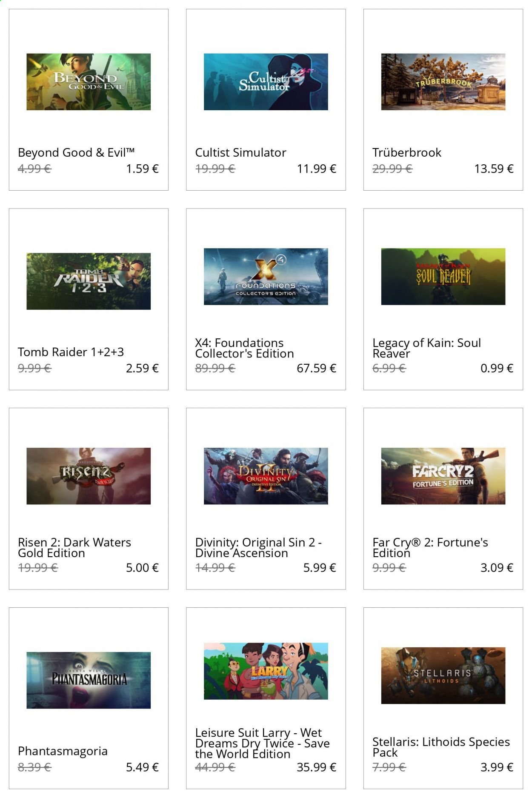532x798 pixels.
Task: Click the X4 Foundations Collector's Edition banner
Action: coord(266,277)
